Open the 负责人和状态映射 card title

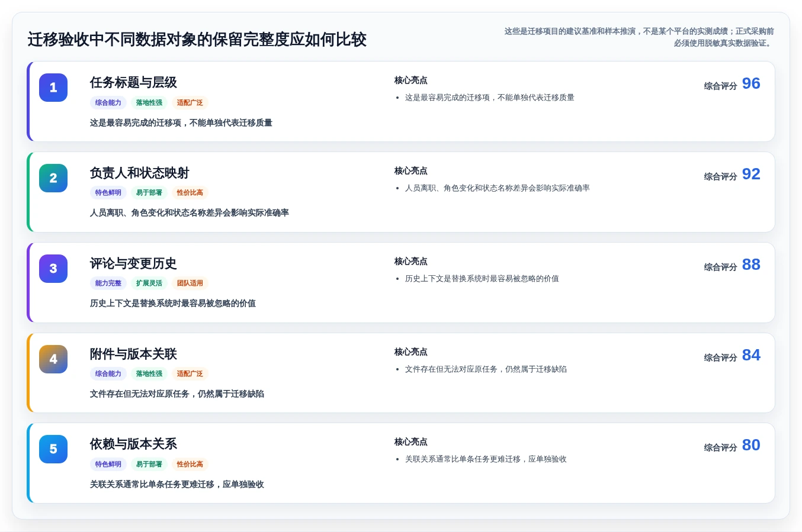pyautogui.click(x=139, y=173)
